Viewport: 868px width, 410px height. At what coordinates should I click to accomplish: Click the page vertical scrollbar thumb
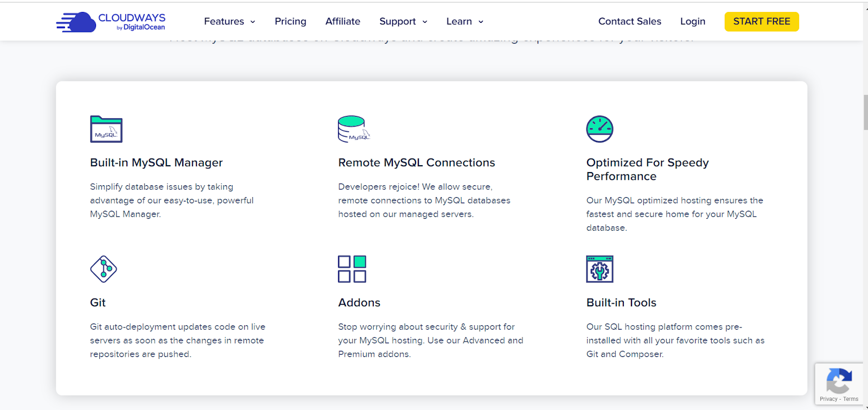click(x=865, y=112)
